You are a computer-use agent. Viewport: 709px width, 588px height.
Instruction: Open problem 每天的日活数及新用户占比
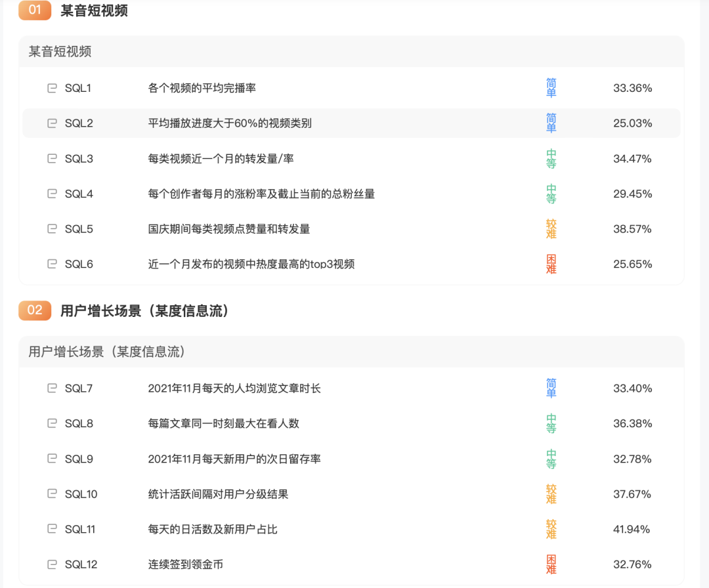tap(213, 529)
